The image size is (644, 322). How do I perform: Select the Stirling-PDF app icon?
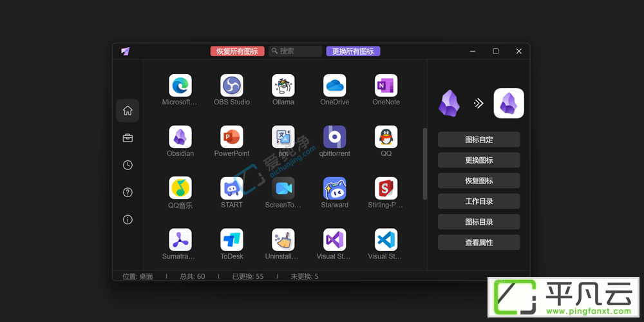tap(386, 188)
